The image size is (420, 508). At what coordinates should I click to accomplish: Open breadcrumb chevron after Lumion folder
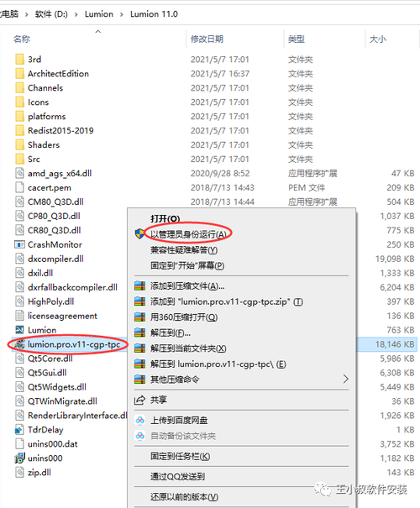tap(122, 14)
